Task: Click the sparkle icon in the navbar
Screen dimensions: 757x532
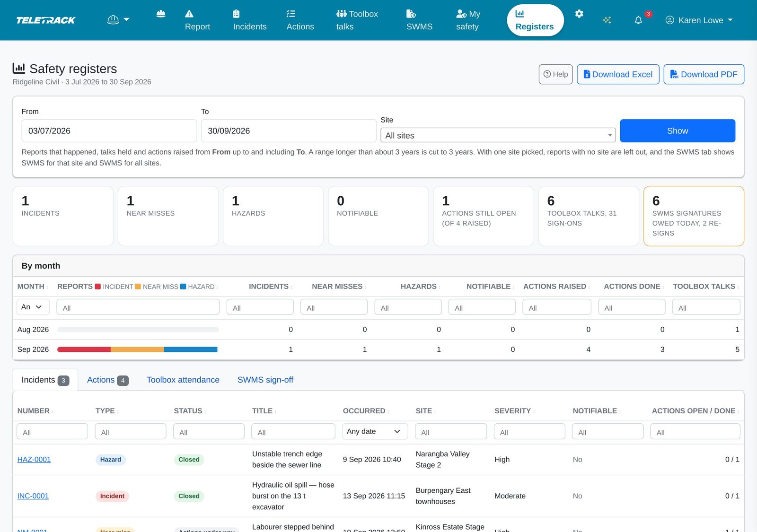Action: 607,20
